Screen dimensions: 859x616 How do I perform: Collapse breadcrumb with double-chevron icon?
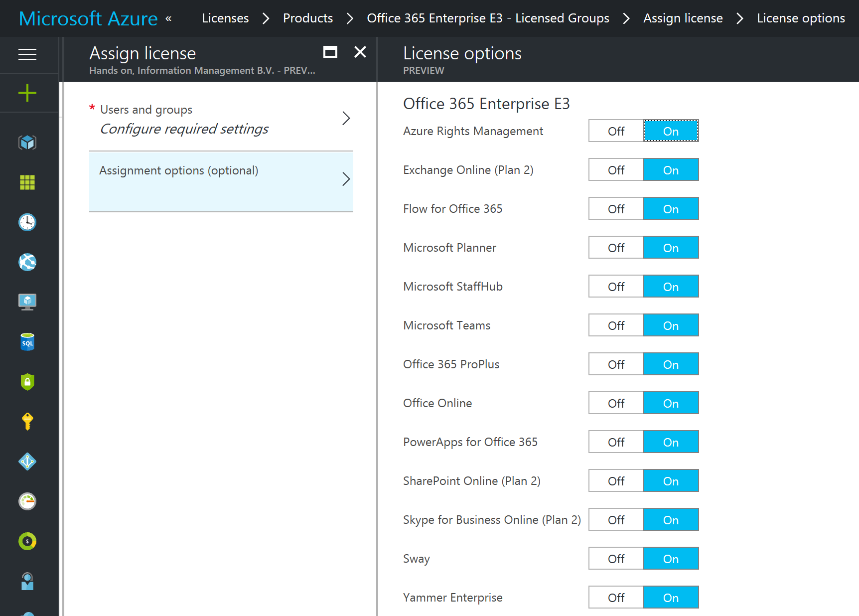168,18
